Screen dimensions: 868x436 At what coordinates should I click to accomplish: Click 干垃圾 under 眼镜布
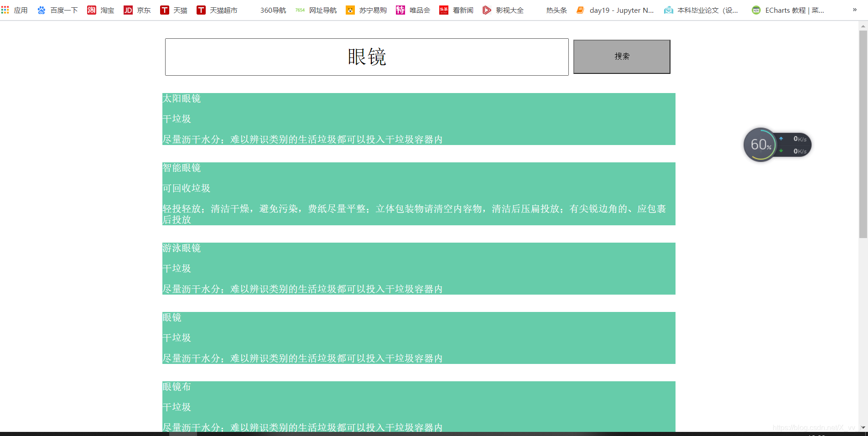coord(177,407)
